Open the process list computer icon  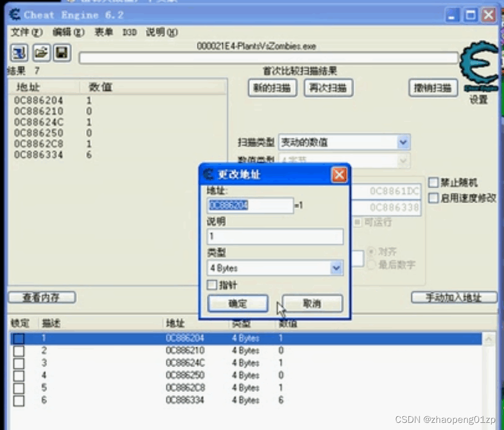point(19,52)
